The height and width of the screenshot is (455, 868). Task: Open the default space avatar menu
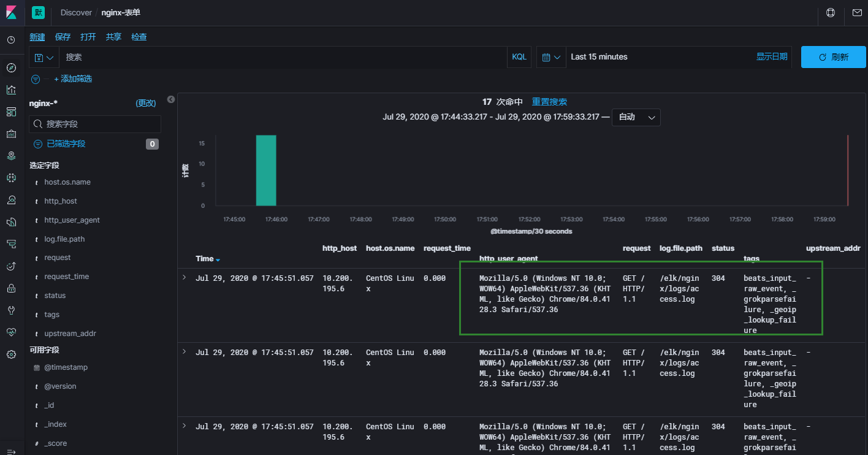pos(38,12)
